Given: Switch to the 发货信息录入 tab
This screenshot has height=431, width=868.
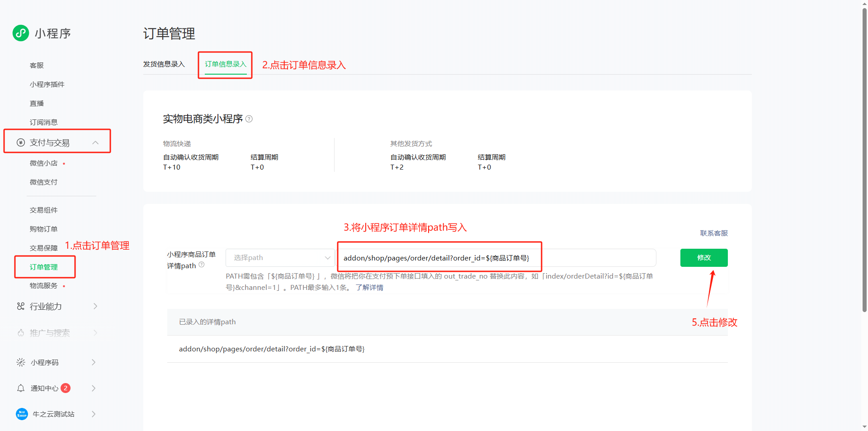Looking at the screenshot, I should [x=164, y=64].
